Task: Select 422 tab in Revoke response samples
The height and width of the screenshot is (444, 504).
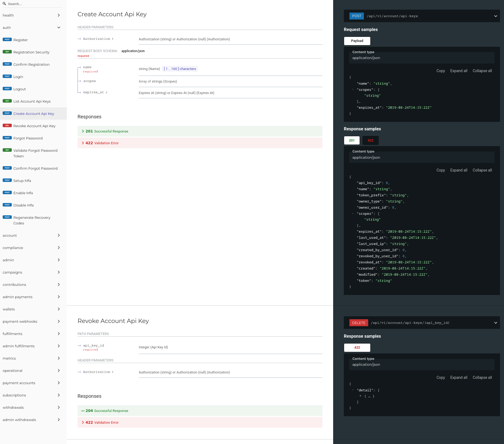Action: (357, 348)
